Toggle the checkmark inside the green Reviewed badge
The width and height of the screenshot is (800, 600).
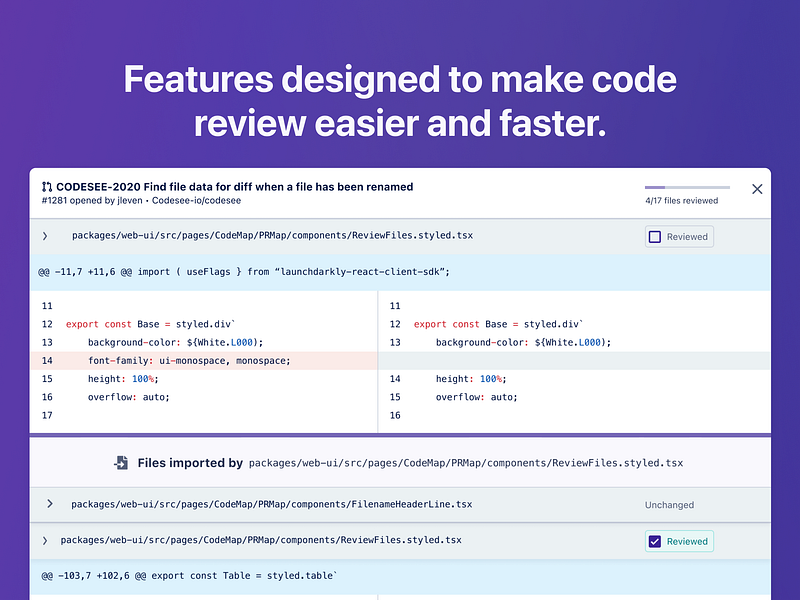point(655,540)
